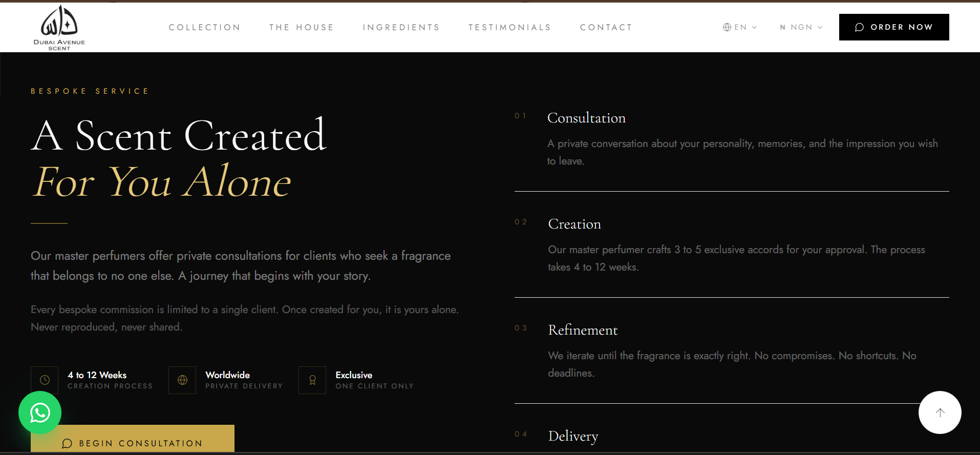Click the 'Worldwide' feature text
Image resolution: width=980 pixels, height=455 pixels.
coord(227,375)
